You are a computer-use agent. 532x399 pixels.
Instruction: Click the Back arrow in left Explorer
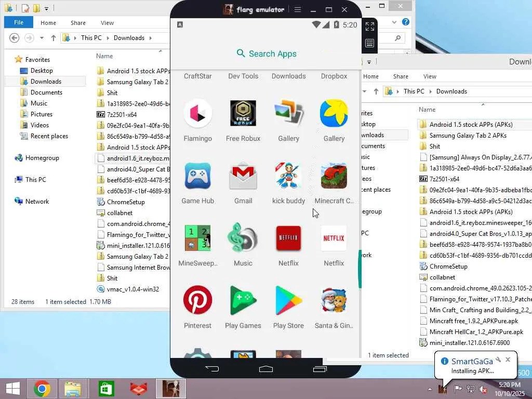point(14,37)
